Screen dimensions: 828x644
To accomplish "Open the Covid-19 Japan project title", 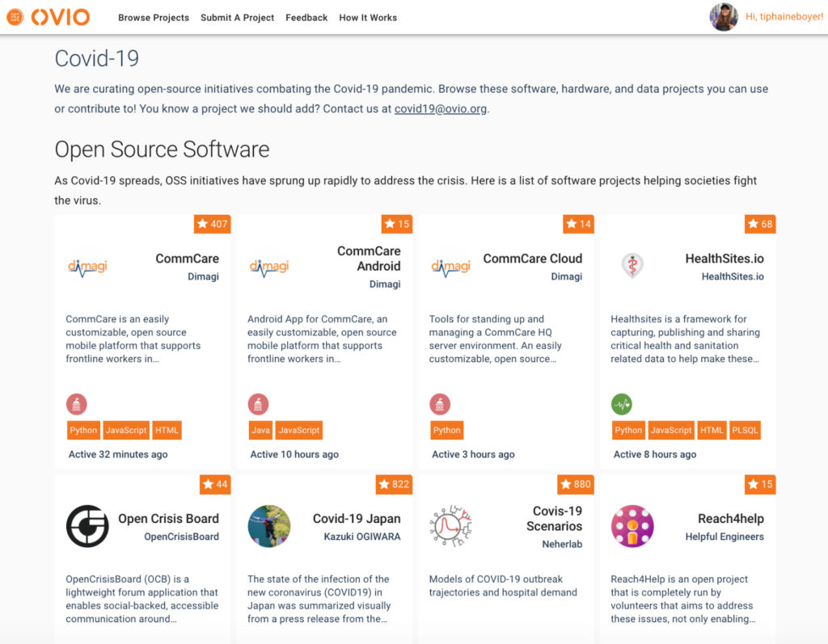I will tap(357, 519).
